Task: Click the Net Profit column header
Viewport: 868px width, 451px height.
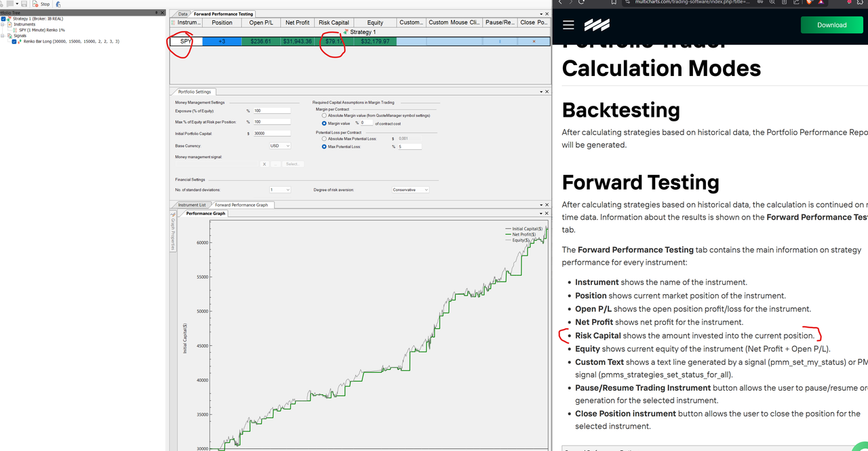Action: coord(298,22)
